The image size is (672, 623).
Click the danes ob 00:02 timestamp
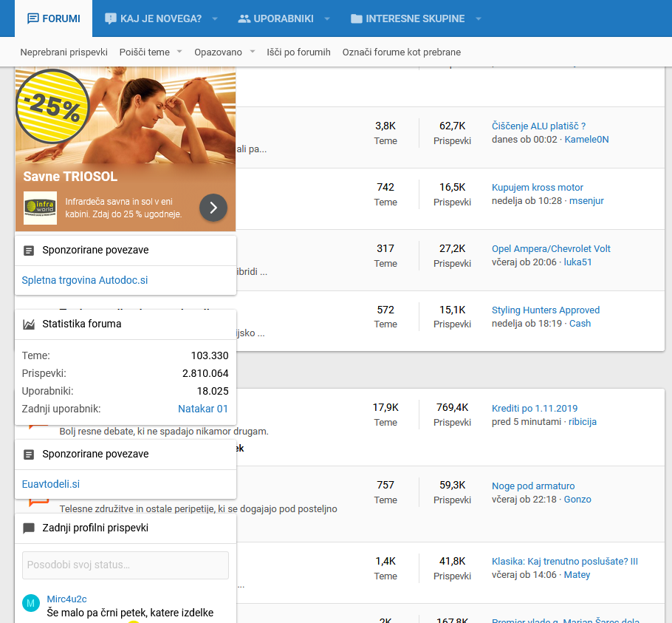tap(524, 140)
